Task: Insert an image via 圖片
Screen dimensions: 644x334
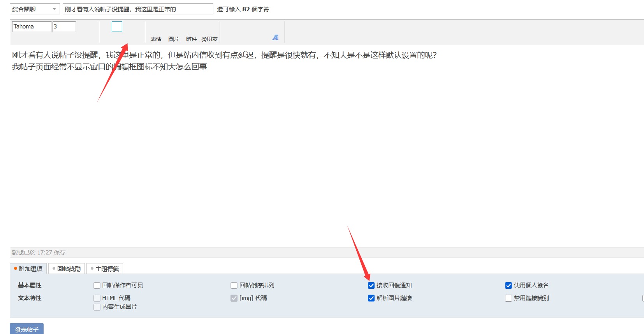Action: 174,39
